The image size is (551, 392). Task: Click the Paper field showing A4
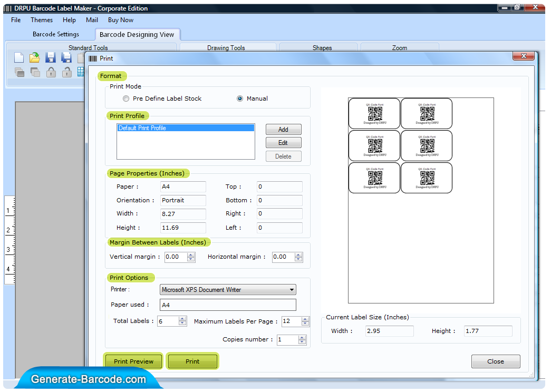coord(183,187)
